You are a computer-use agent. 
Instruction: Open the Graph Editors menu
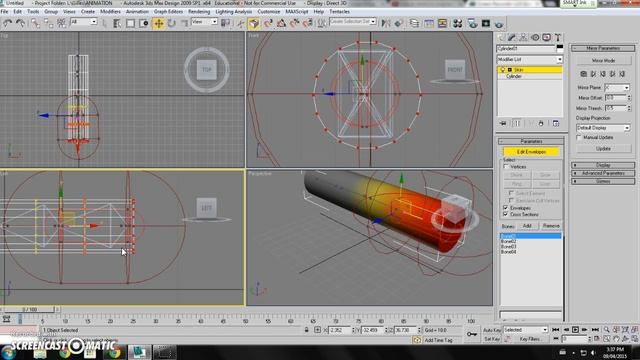click(168, 12)
